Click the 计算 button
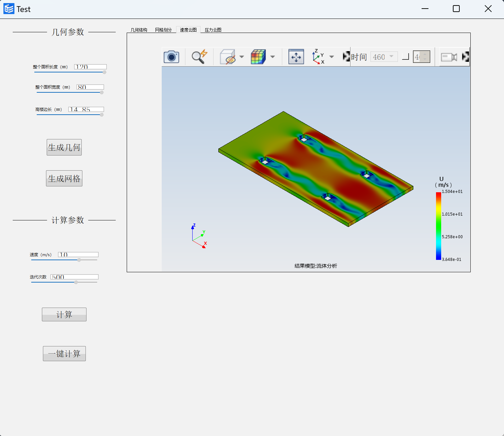The height and width of the screenshot is (436, 504). tap(64, 314)
